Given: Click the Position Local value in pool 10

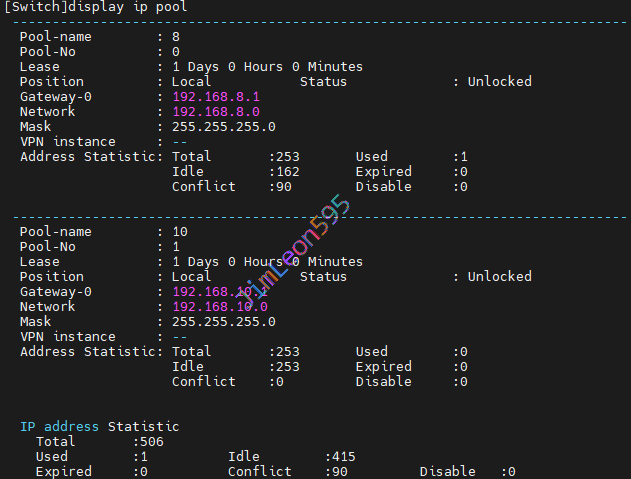Looking at the screenshot, I should 191,277.
